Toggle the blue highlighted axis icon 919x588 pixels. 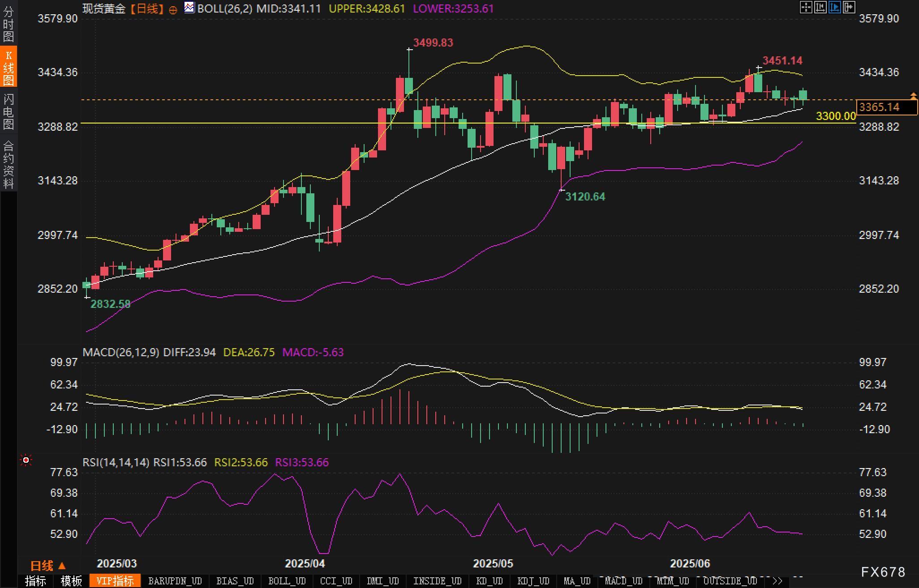(835, 7)
